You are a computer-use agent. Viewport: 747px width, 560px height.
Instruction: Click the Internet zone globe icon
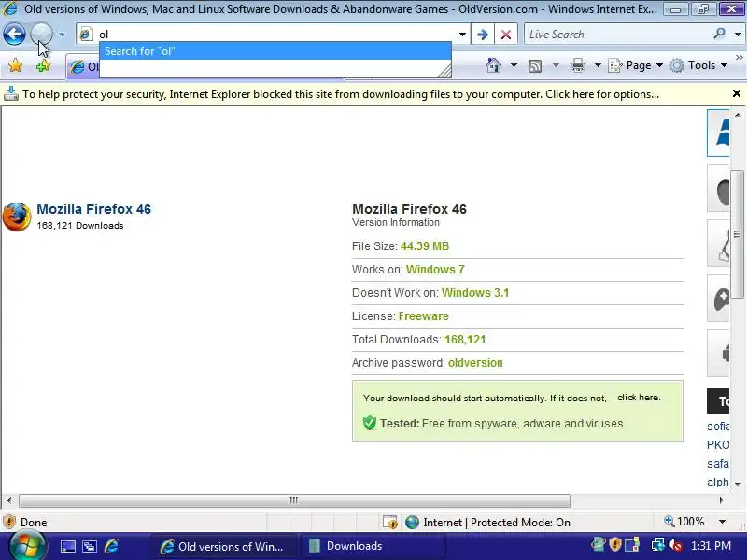click(412, 523)
